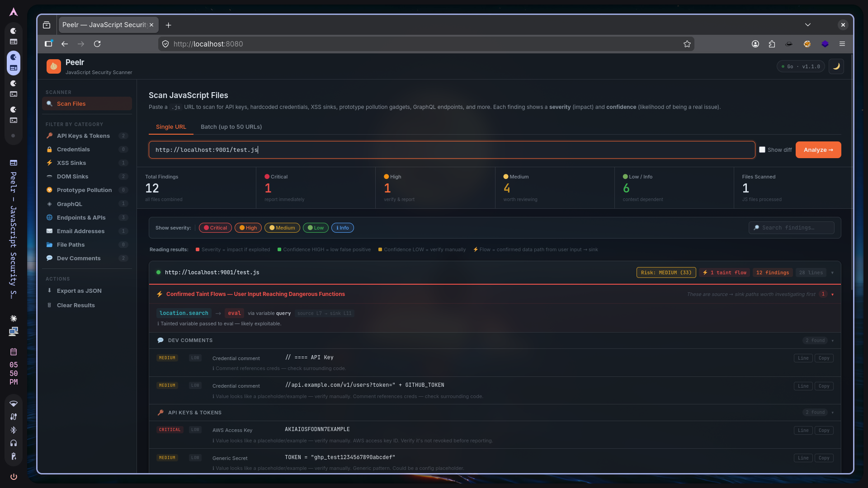The height and width of the screenshot is (488, 868).
Task: Click the Peelr onion logo
Action: 54,66
